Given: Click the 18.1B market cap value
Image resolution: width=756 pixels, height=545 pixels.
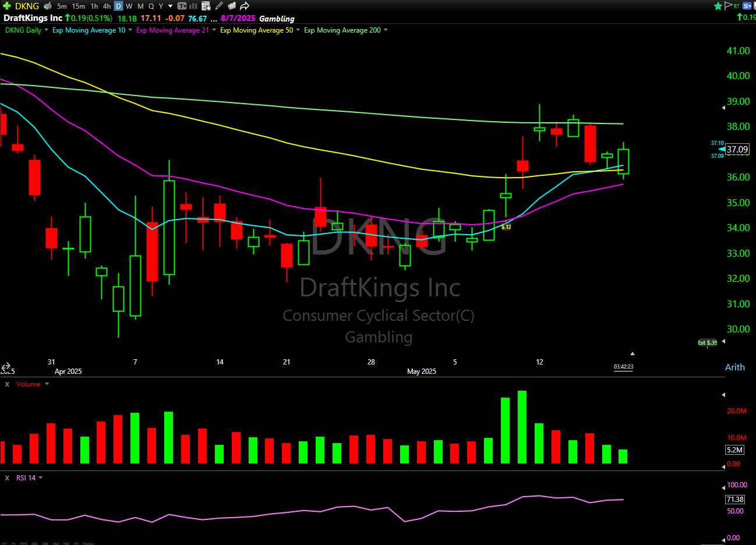Looking at the screenshot, I should point(127,19).
